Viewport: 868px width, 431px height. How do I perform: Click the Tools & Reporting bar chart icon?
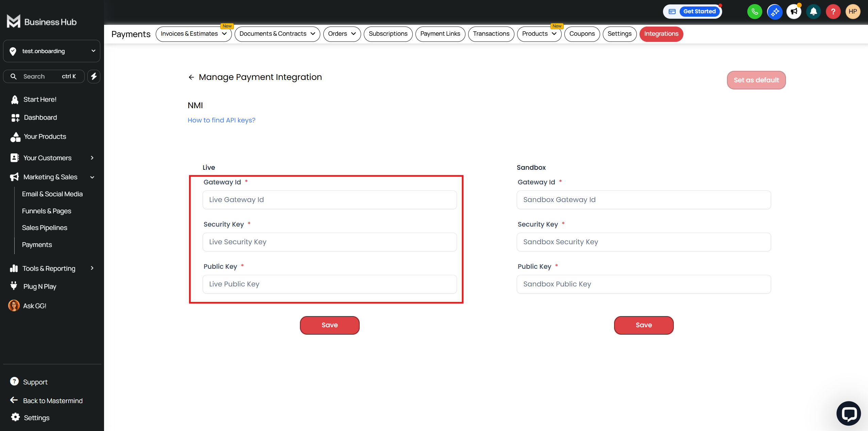[x=14, y=268]
